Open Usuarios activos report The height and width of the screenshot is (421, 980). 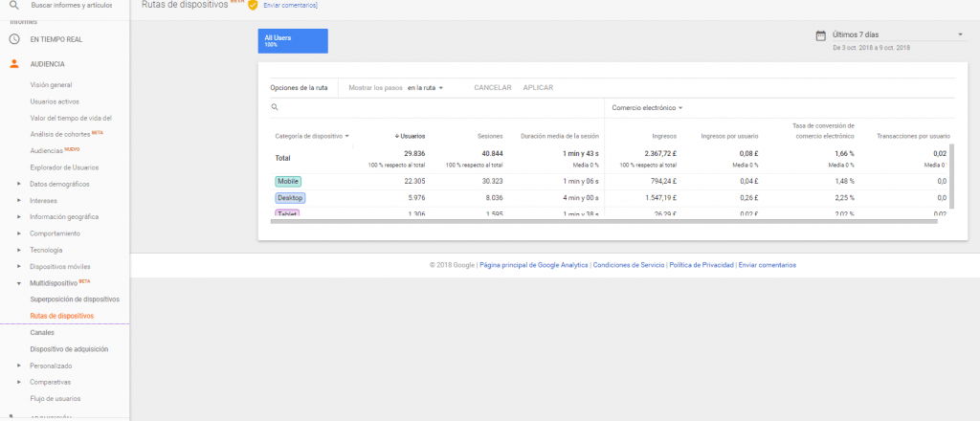55,101
